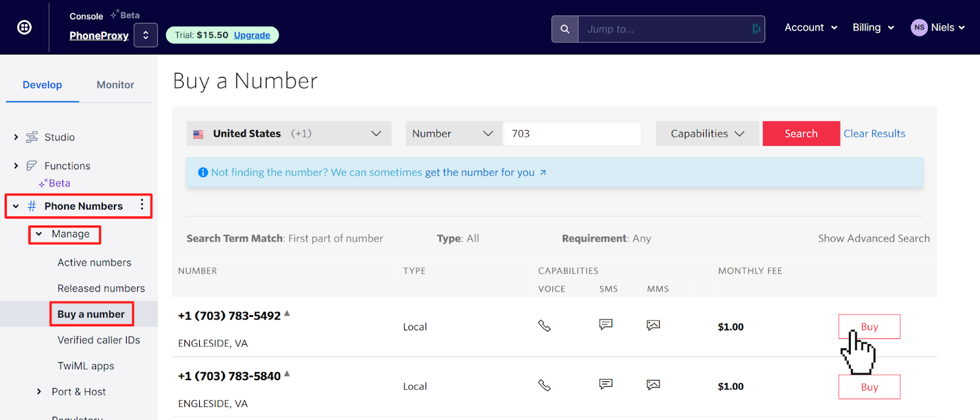Viewport: 980px width, 420px height.
Task: Click the search magnifier icon
Action: pos(565,29)
